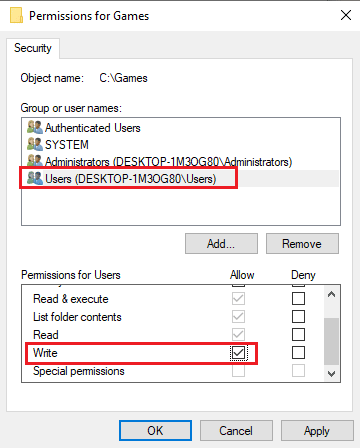Click the Special permissions label
Viewport: 360px width, 448px height.
tap(79, 371)
